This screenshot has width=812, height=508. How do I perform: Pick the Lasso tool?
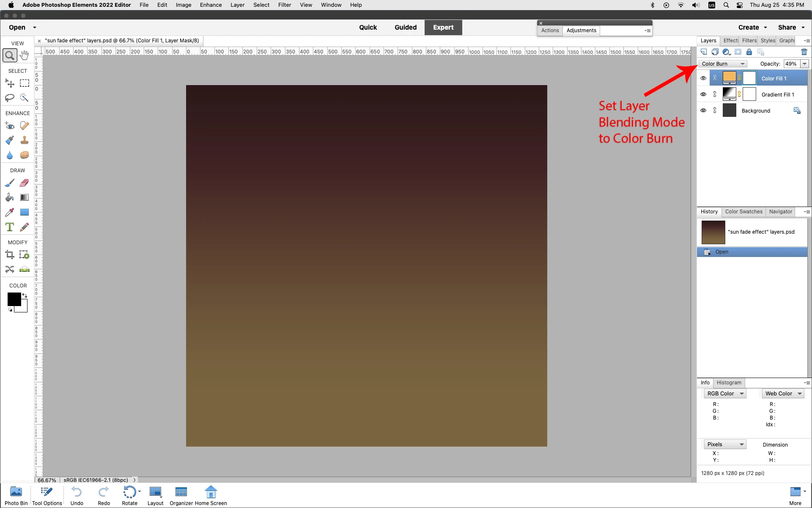point(9,98)
